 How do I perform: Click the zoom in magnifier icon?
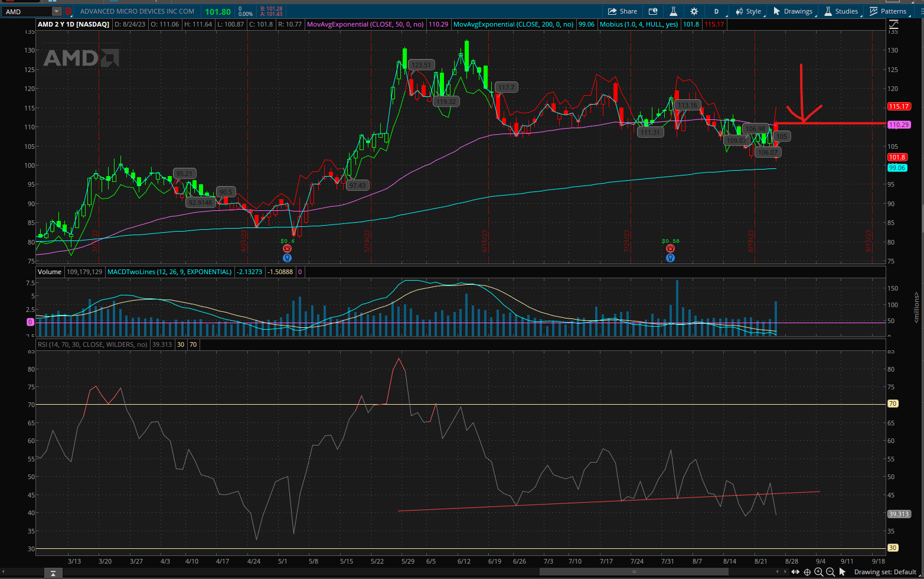[x=819, y=572]
